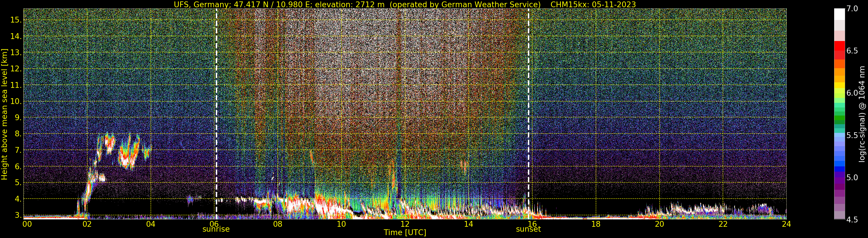
Task: Click the height axis tick '8.'
Action: (18, 134)
